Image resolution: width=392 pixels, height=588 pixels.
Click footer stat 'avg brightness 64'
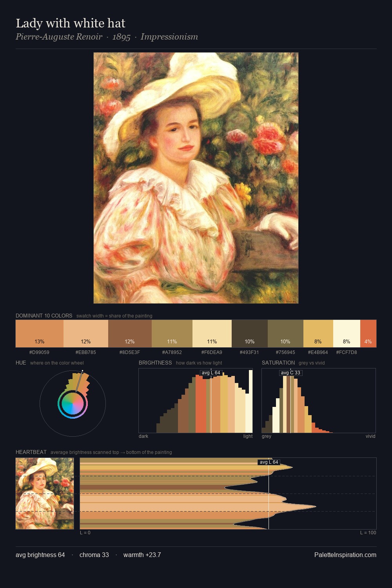coord(40,555)
